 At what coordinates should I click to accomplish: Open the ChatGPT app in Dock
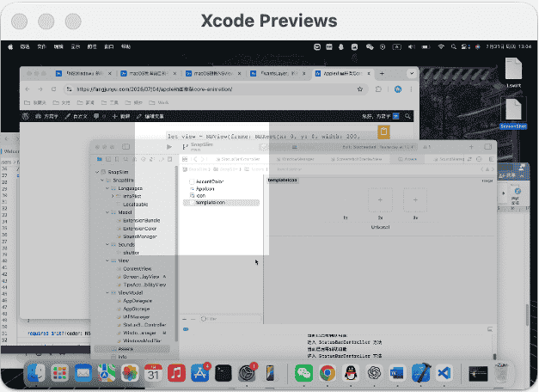(x=374, y=373)
